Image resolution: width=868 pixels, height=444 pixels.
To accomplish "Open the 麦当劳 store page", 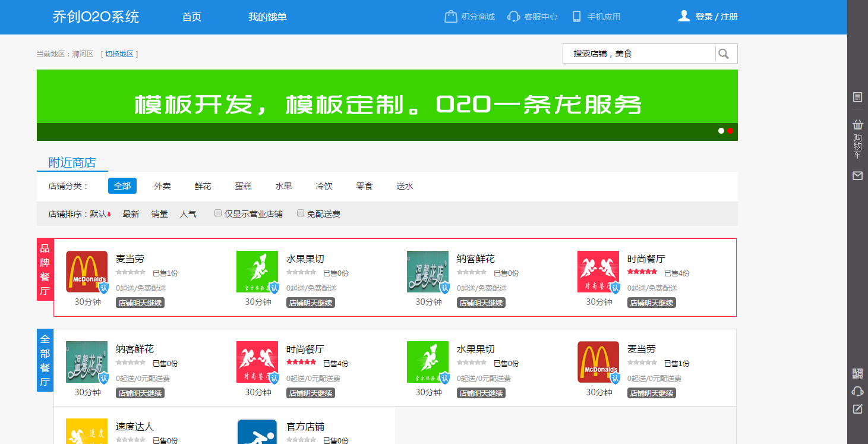I will pyautogui.click(x=128, y=259).
